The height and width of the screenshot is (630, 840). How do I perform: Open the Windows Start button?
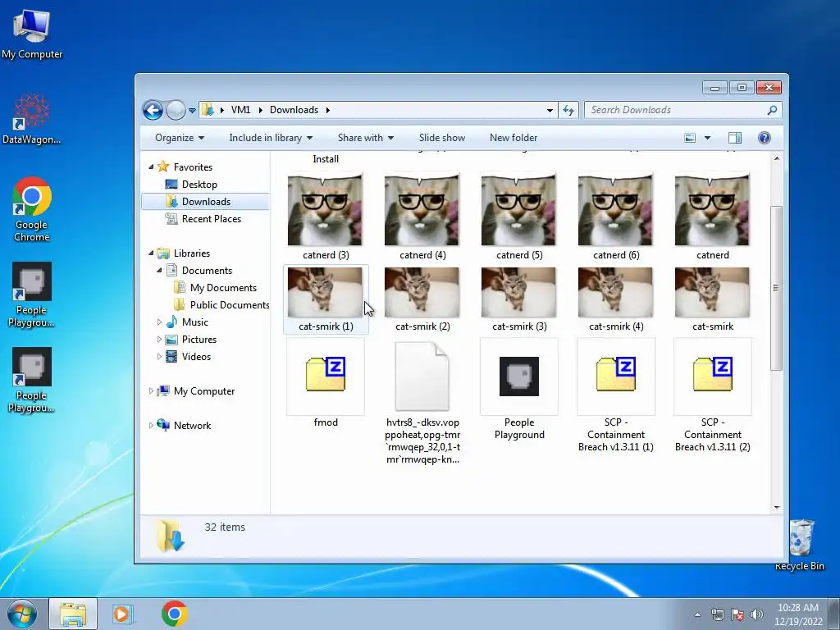point(21,614)
